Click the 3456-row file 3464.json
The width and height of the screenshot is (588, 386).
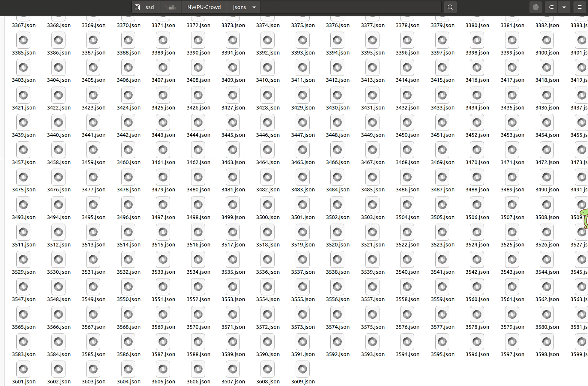tap(267, 150)
